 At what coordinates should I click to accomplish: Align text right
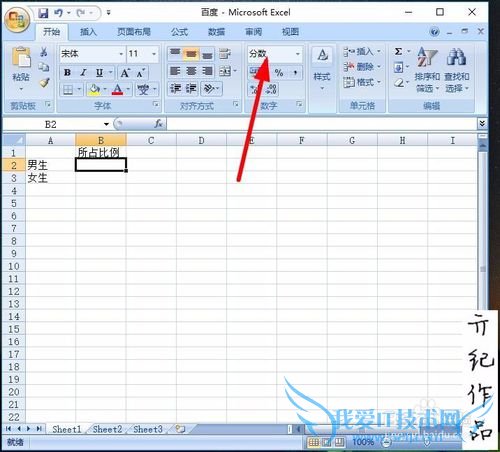coord(207,71)
